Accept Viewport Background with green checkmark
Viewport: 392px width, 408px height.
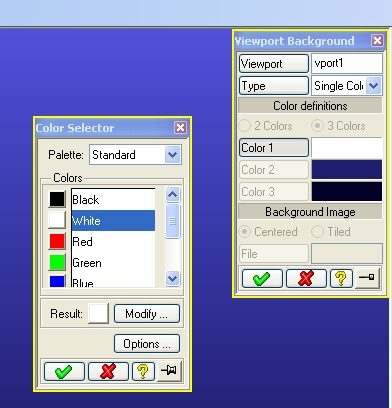point(262,278)
